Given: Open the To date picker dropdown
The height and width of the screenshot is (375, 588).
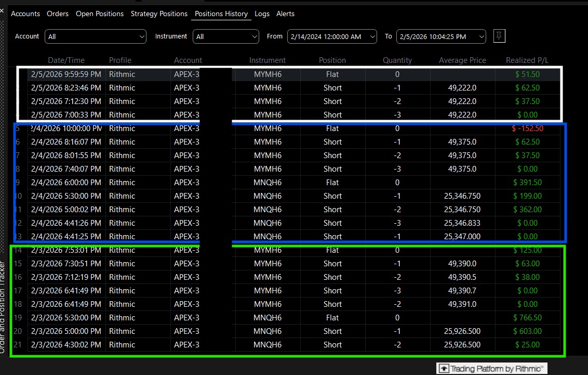Looking at the screenshot, I should [x=441, y=36].
